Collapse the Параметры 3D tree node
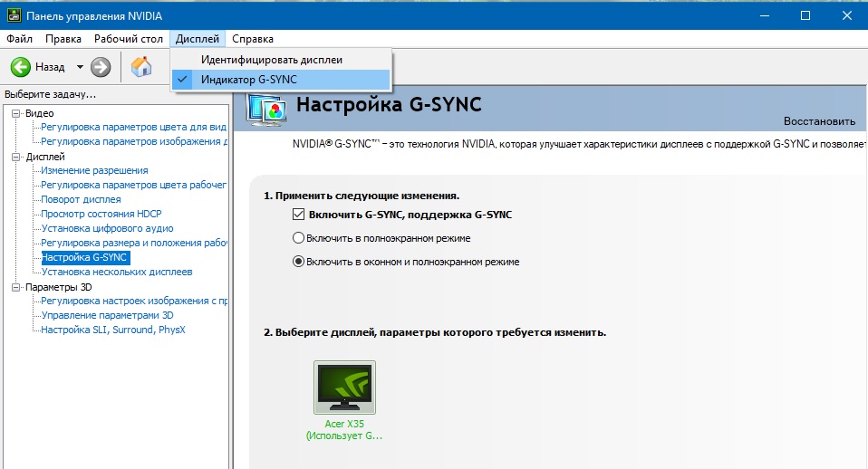Screen dimensions: 868x469 click(16, 287)
